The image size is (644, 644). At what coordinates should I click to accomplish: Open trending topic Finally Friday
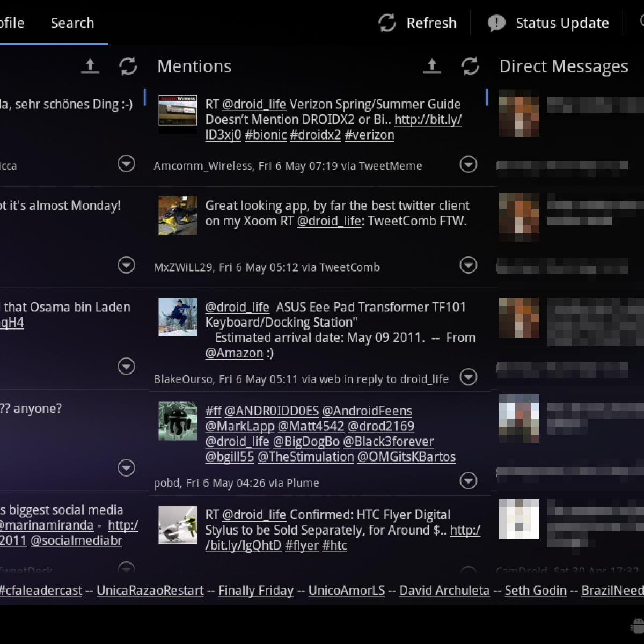click(256, 590)
